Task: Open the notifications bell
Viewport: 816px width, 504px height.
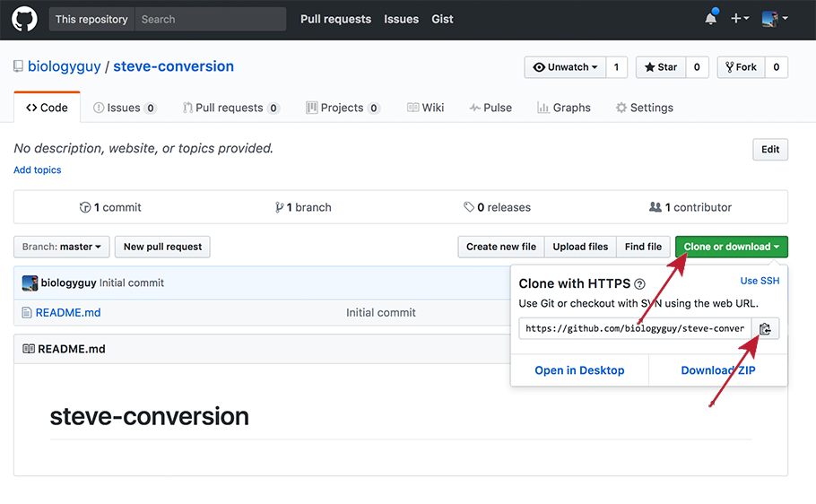Action: [711, 18]
